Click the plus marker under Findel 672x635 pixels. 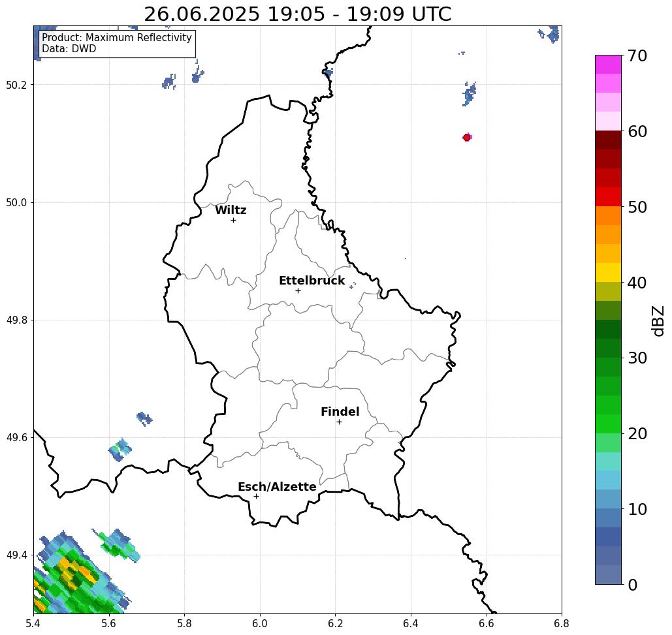(x=339, y=422)
